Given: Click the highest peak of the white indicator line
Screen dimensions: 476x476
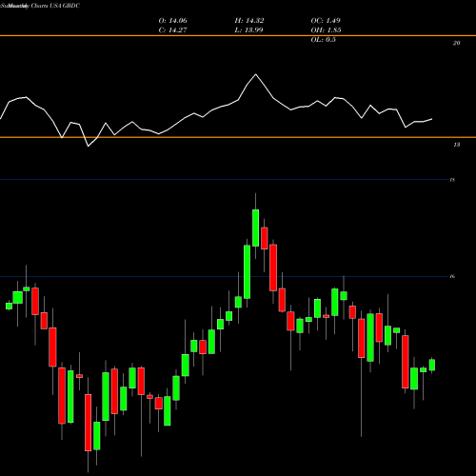Looking at the screenshot, I should click(256, 74).
